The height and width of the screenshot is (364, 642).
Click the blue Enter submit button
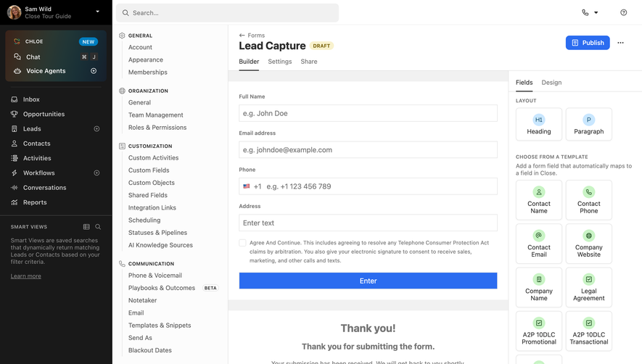368,281
